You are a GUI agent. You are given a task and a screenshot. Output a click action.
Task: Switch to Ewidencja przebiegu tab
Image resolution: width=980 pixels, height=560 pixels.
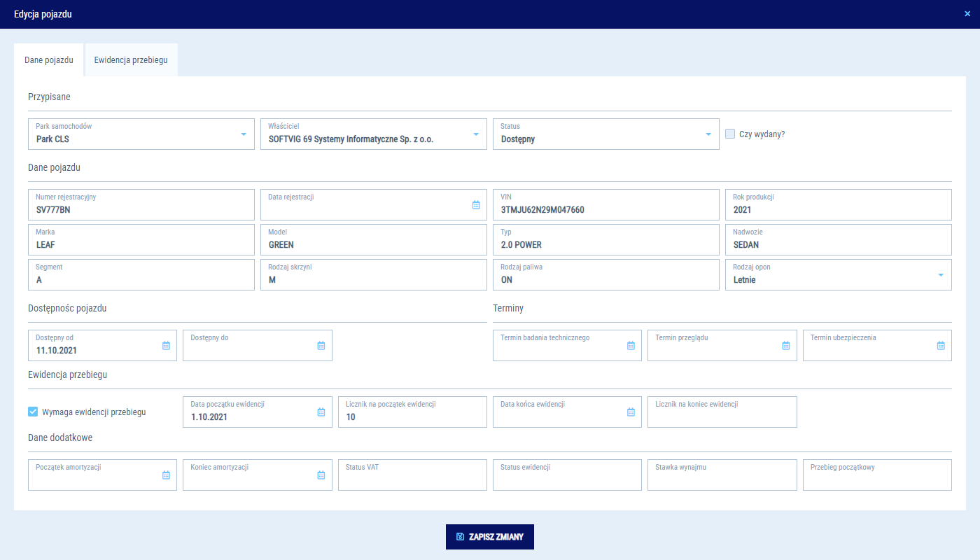131,60
